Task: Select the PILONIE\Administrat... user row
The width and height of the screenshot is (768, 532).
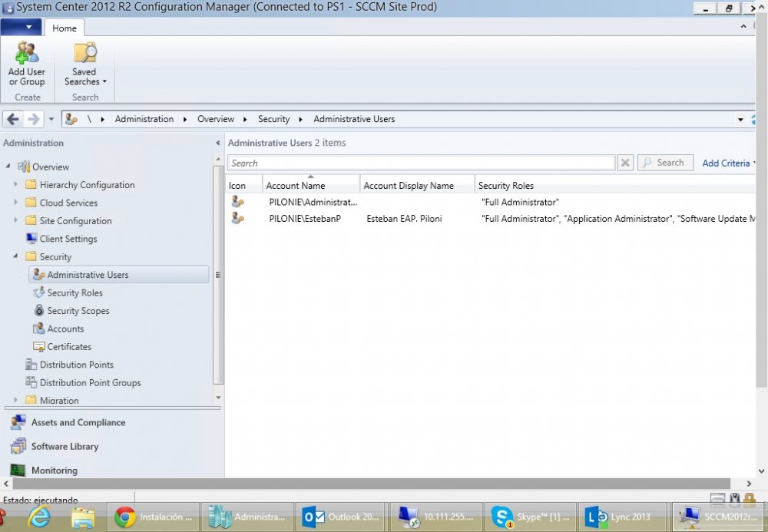Action: pos(490,202)
